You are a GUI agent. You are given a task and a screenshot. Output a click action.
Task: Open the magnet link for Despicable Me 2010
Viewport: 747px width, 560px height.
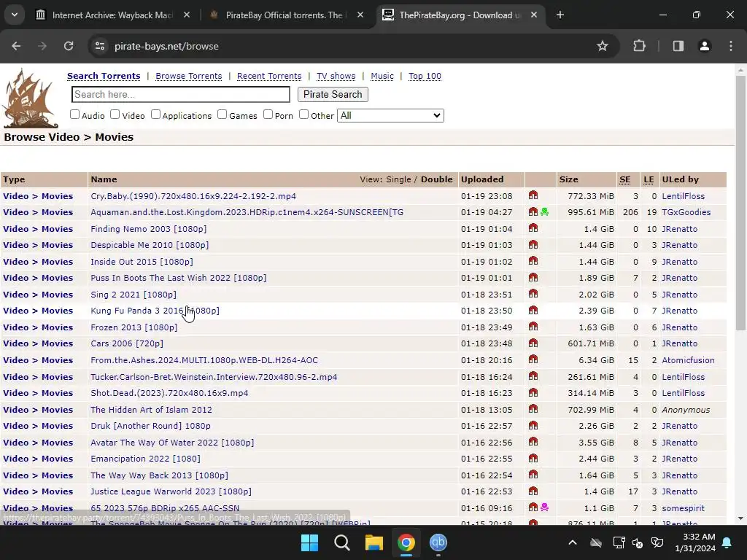[533, 244]
